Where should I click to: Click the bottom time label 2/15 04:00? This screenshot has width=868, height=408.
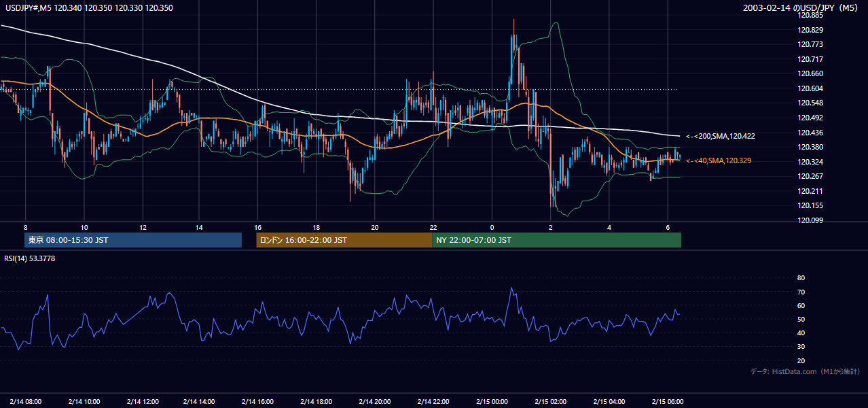(610, 402)
